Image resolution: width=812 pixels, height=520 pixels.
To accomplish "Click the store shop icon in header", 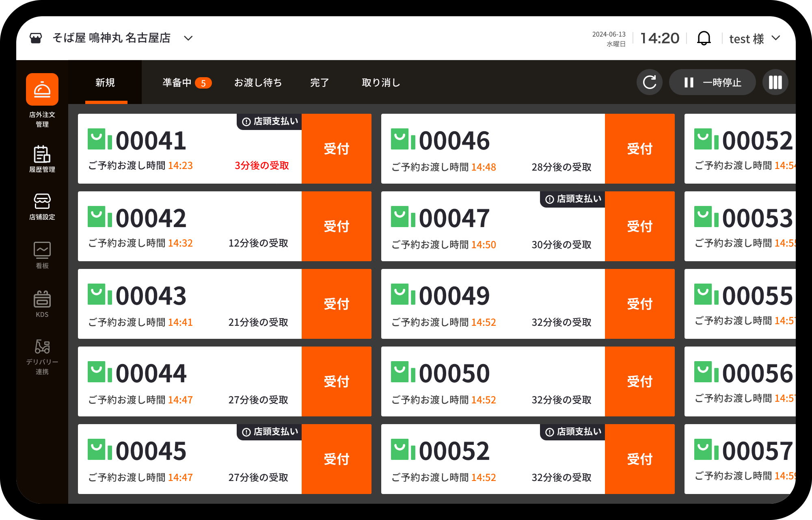I will pyautogui.click(x=36, y=38).
